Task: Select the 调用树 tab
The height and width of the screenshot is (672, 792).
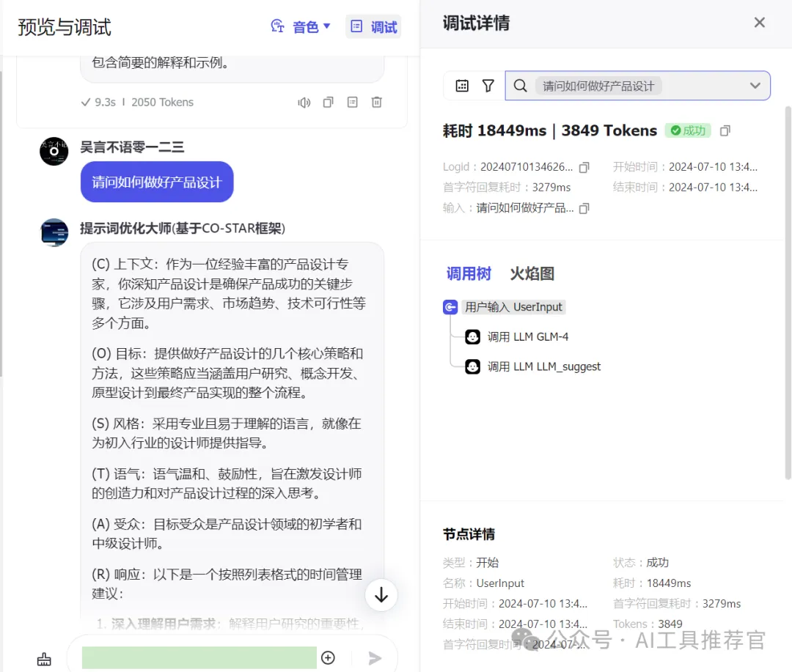Action: coord(469,274)
